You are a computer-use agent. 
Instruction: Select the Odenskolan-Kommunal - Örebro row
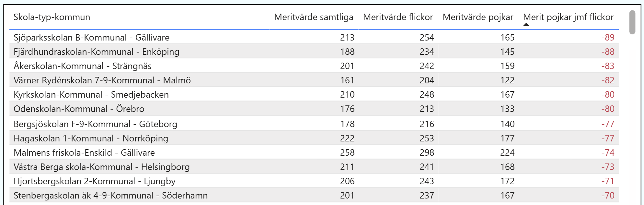(79, 109)
